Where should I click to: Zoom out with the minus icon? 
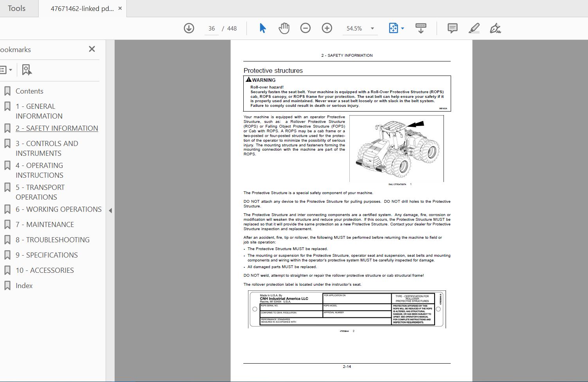pyautogui.click(x=305, y=28)
